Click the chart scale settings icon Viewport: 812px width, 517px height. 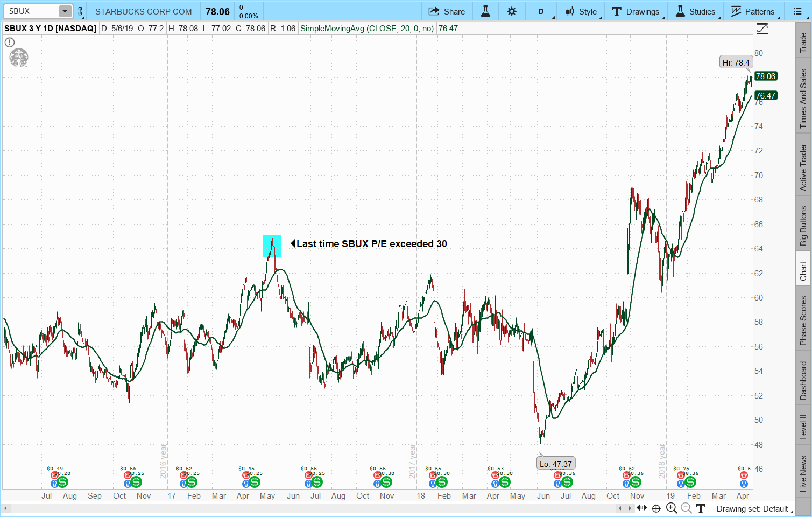(x=762, y=29)
